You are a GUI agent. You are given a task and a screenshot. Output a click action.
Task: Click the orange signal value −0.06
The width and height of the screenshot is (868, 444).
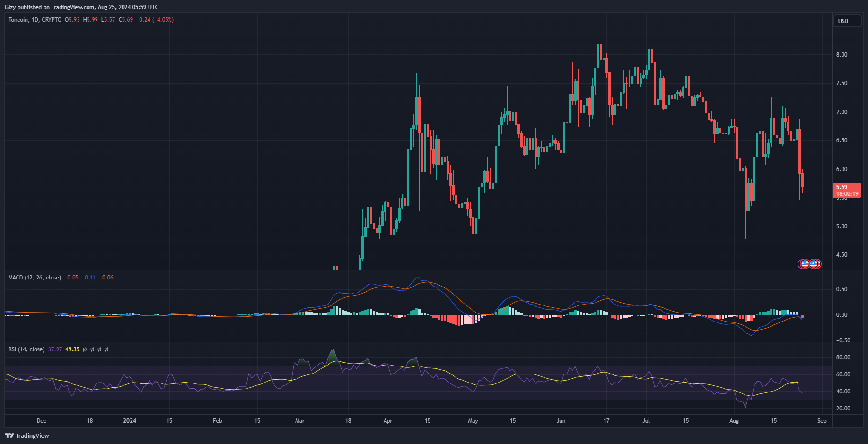[x=106, y=278]
